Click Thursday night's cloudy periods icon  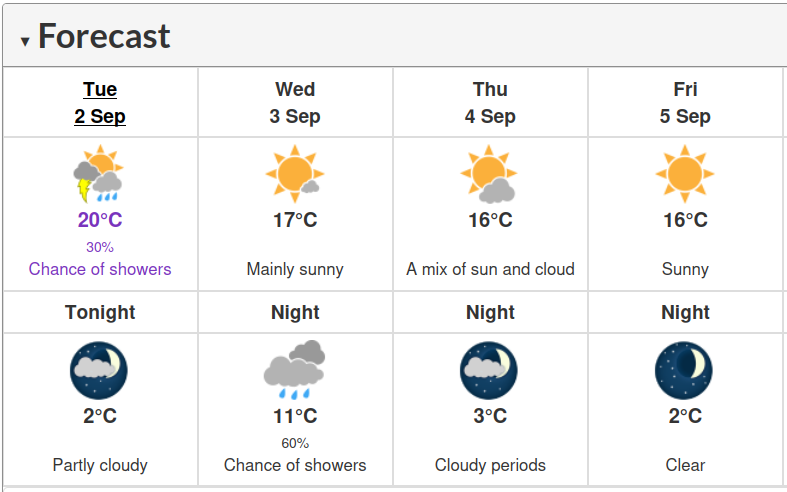(x=489, y=371)
